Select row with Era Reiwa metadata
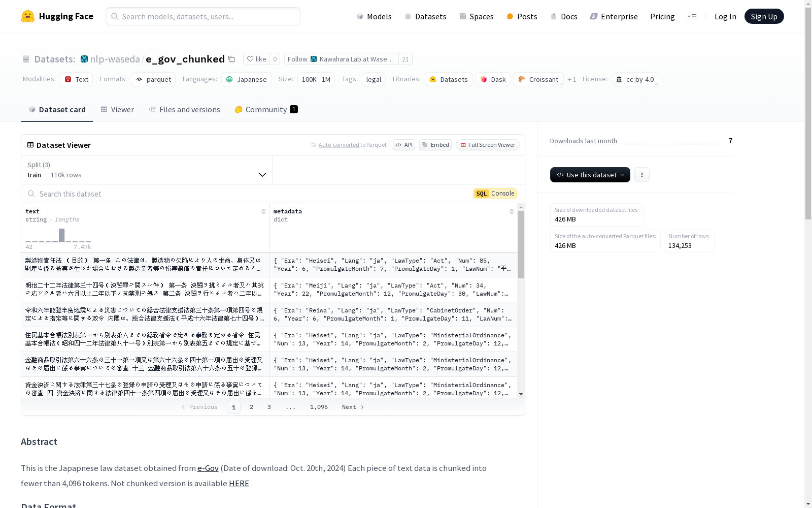812x508 pixels. coord(269,314)
